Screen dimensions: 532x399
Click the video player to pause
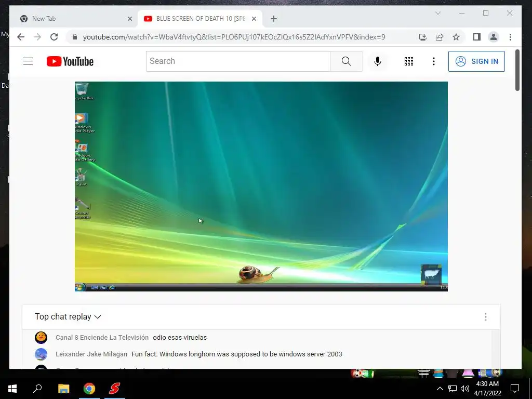(x=261, y=187)
